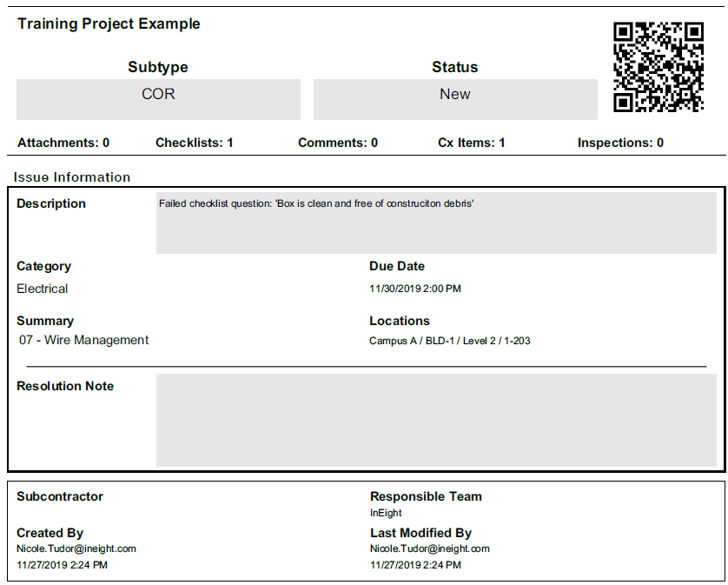Image resolution: width=728 pixels, height=585 pixels.
Task: Click the Subcontractor field label
Action: [60, 496]
